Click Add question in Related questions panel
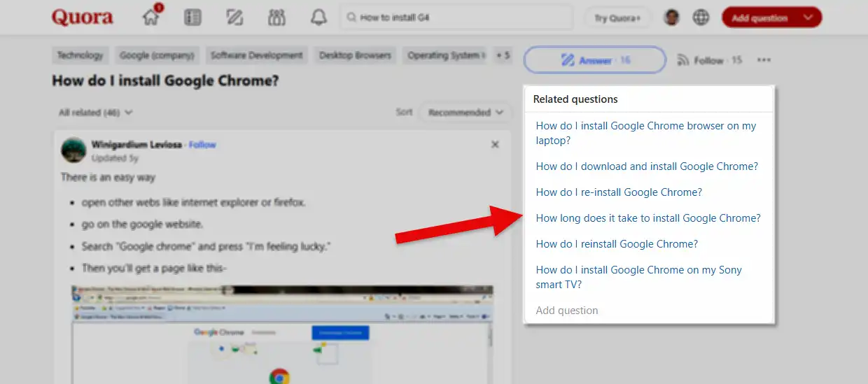 (567, 311)
